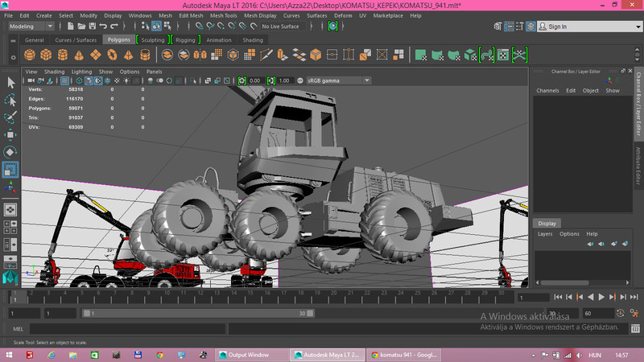This screenshot has height=362, width=644.
Task: Open the Windows Start button
Action: 9,355
